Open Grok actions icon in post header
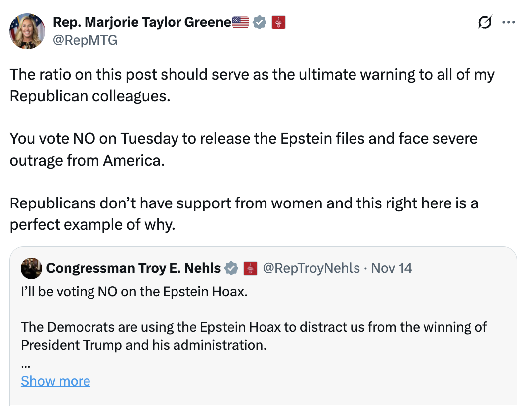This screenshot has height=406, width=532. pos(484,22)
